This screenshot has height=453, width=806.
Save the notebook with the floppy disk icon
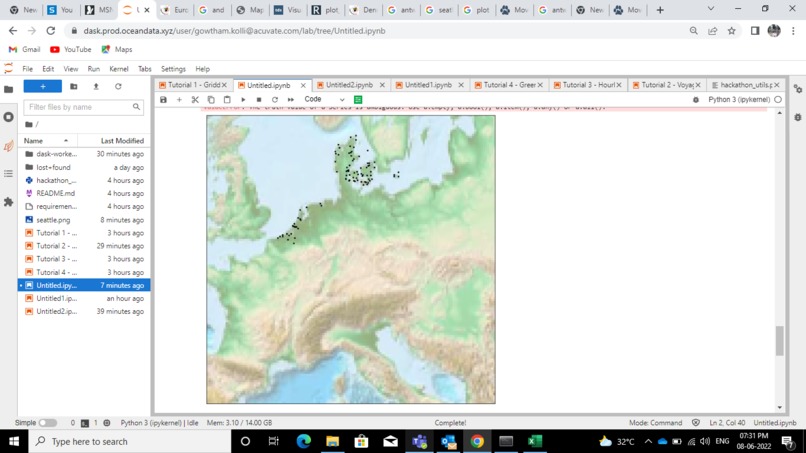(x=163, y=100)
